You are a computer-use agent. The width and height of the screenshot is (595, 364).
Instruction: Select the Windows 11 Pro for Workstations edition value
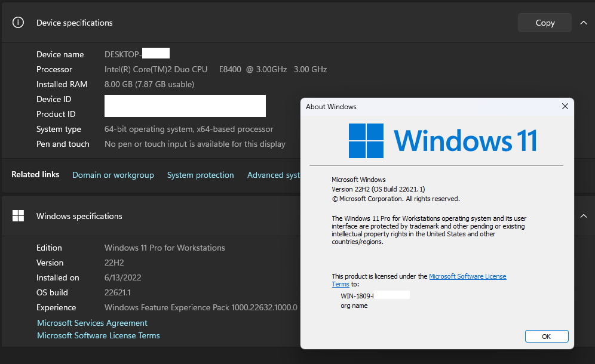tap(165, 248)
